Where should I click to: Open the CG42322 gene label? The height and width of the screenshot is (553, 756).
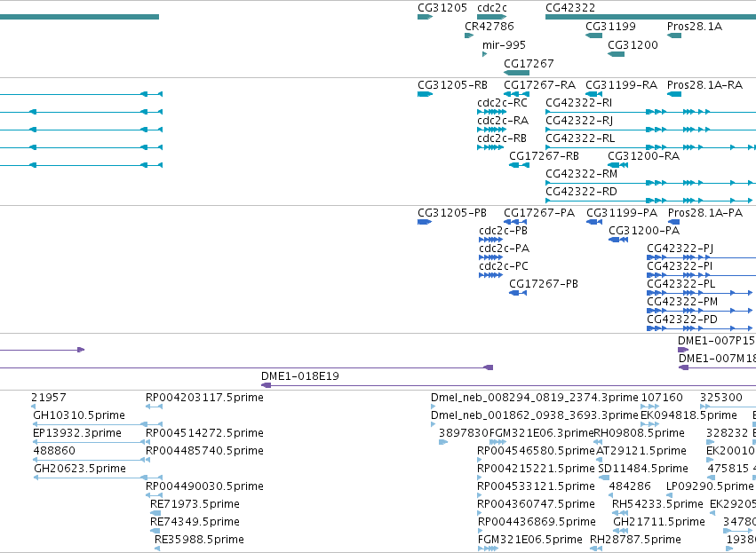570,8
